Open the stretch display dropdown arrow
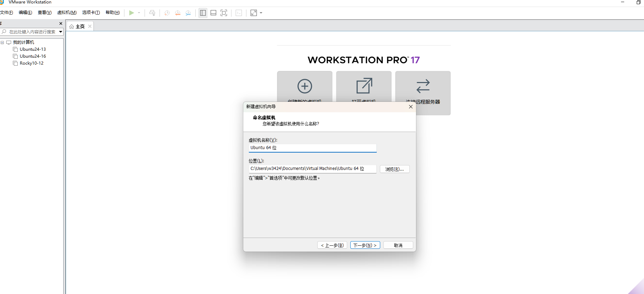644x294 pixels. tap(261, 13)
